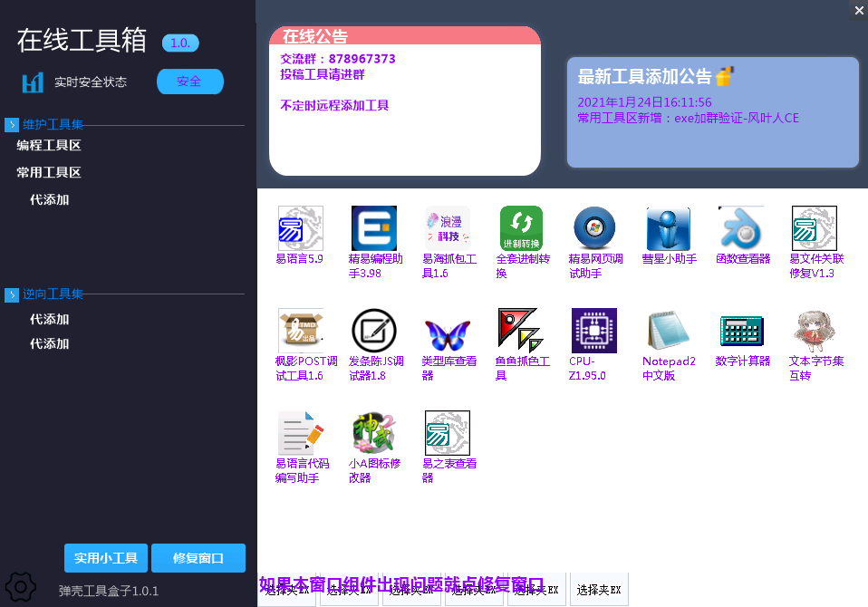Viewport: 868px width, 607px height.
Task: Click the 安全 status button
Action: (x=190, y=82)
